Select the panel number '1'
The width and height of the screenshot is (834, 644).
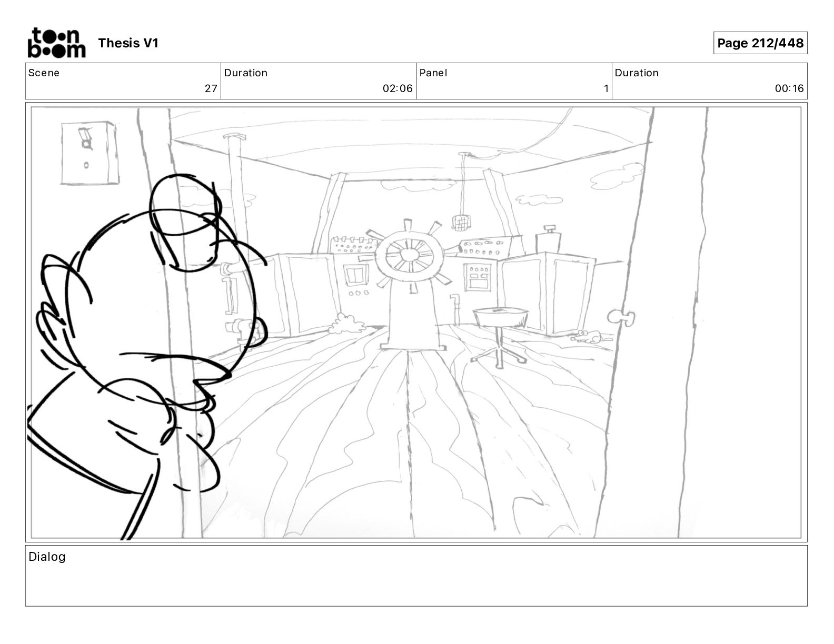(606, 88)
